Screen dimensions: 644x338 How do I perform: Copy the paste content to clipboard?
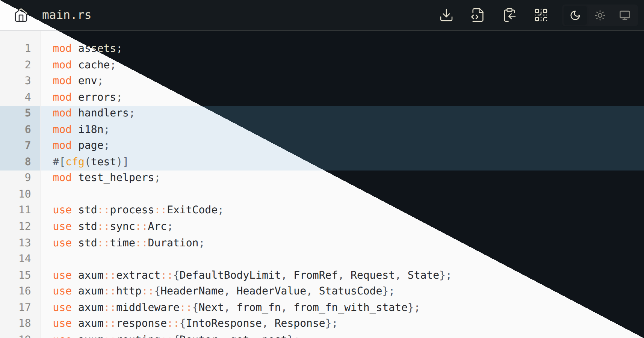coord(509,15)
